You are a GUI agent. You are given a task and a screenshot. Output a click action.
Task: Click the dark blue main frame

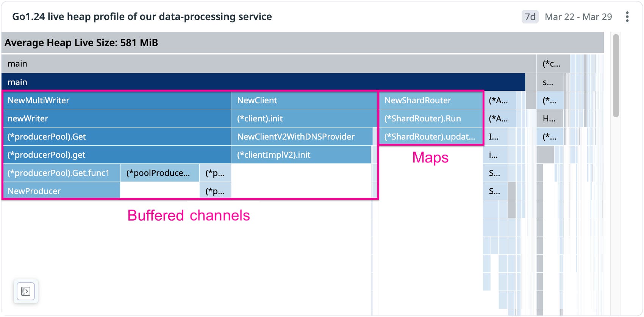point(263,82)
